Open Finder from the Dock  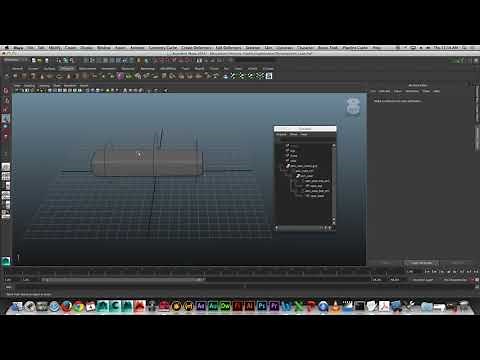[17, 306]
